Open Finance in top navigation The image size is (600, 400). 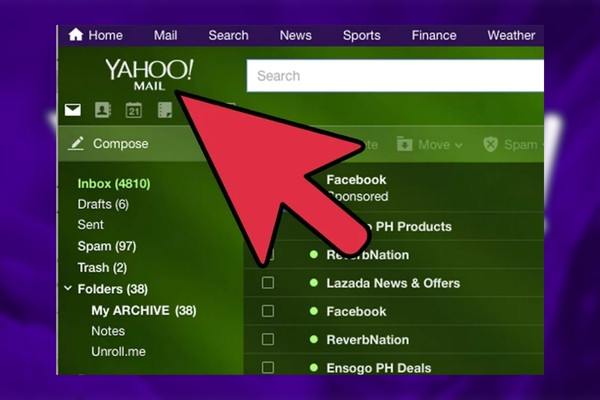point(434,35)
